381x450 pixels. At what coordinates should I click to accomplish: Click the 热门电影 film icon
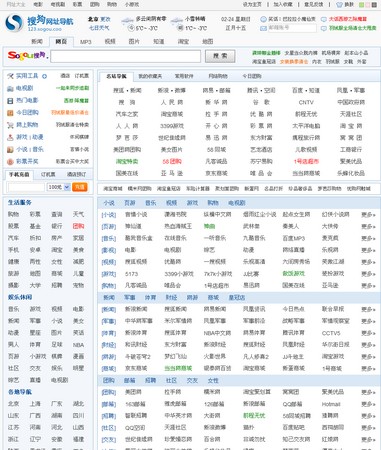click(x=10, y=101)
